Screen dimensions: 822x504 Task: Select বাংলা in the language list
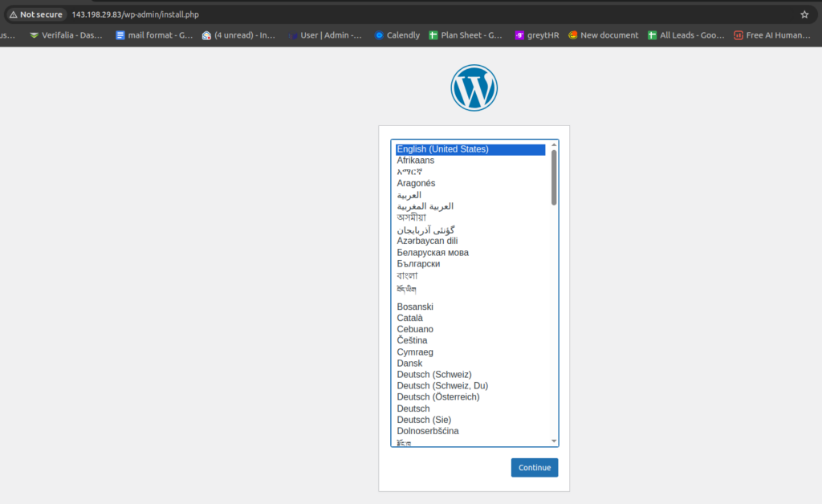[x=470, y=275]
